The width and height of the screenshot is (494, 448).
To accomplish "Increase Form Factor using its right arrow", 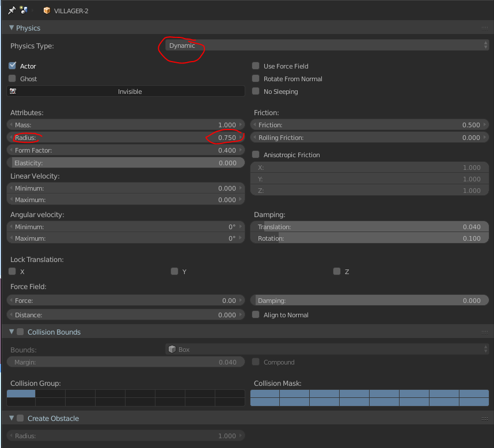I will click(241, 150).
